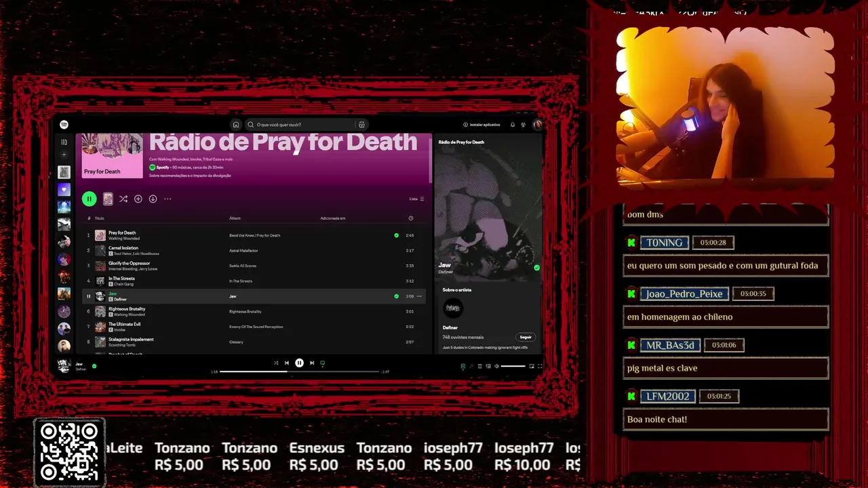The height and width of the screenshot is (488, 868).
Task: Download the playlist via the down-arrow icon
Action: tap(153, 199)
